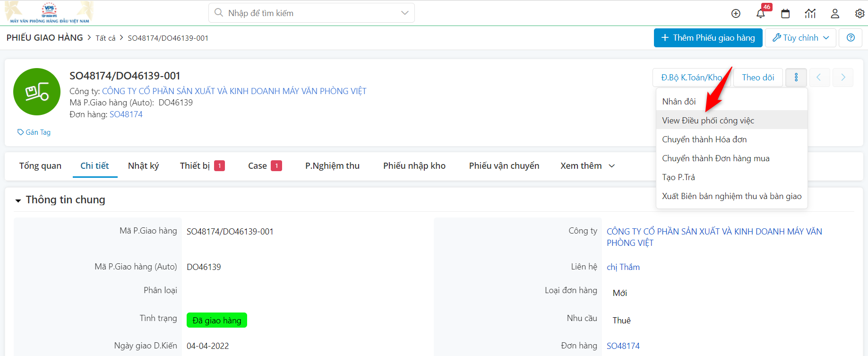Open the Phiếu vận chuyển tab
Image resolution: width=868 pixels, height=356 pixels.
pyautogui.click(x=504, y=166)
